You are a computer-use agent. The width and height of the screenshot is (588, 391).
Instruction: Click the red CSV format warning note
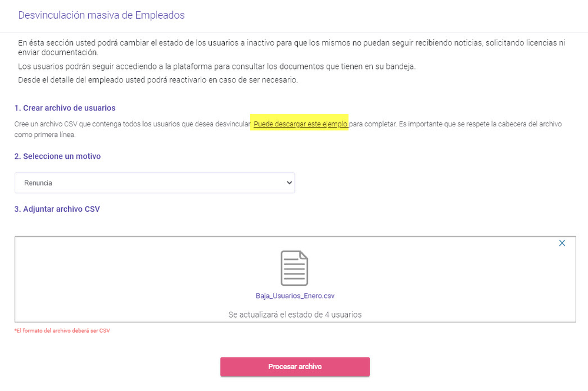62,330
